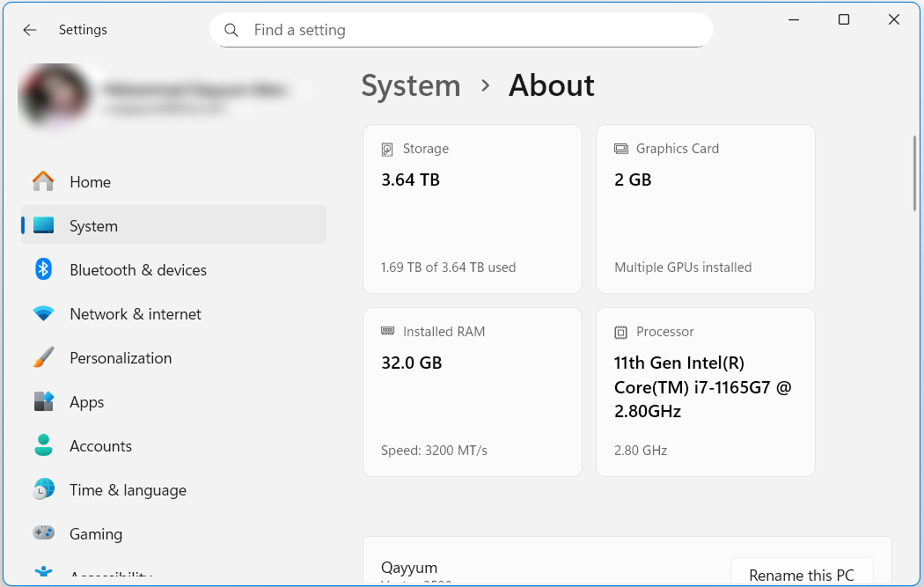Click System in the breadcrumb
The width and height of the screenshot is (924, 587).
click(411, 85)
